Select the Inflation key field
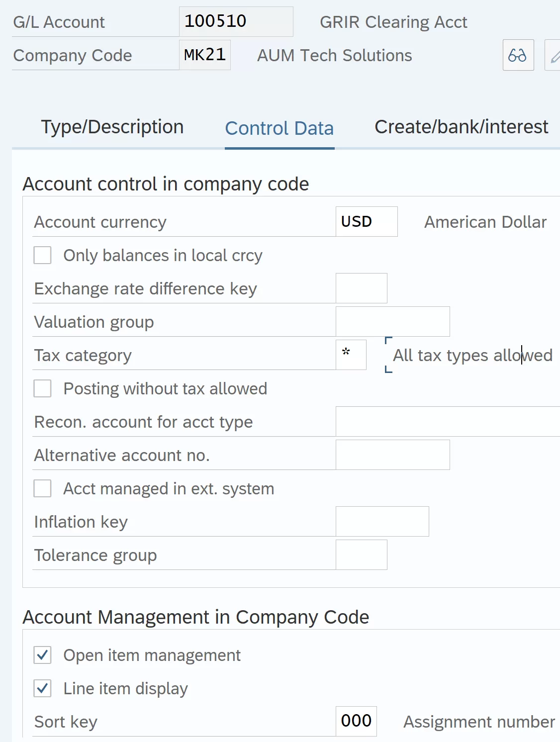The height and width of the screenshot is (742, 560). pyautogui.click(x=382, y=521)
